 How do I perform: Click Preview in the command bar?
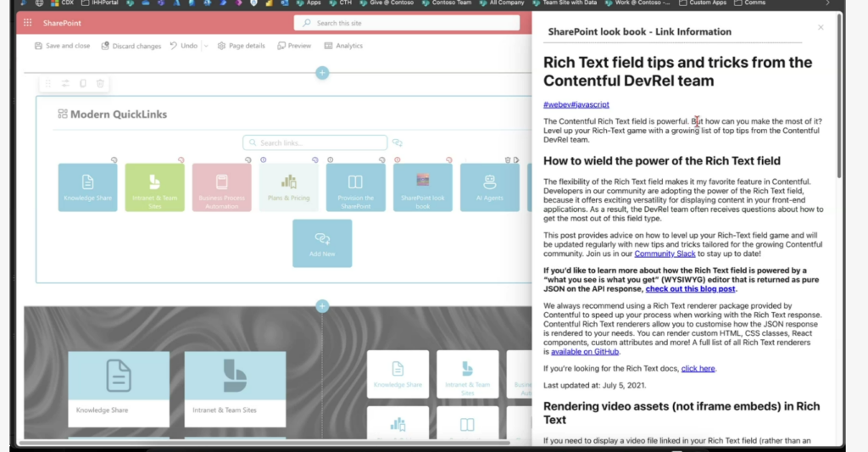tap(294, 46)
